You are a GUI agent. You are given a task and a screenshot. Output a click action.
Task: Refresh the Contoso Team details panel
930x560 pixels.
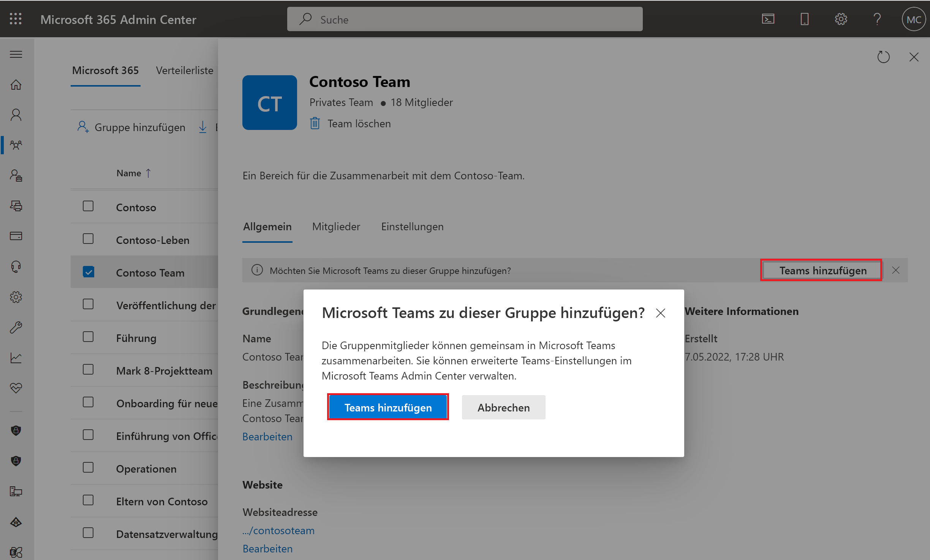point(883,57)
